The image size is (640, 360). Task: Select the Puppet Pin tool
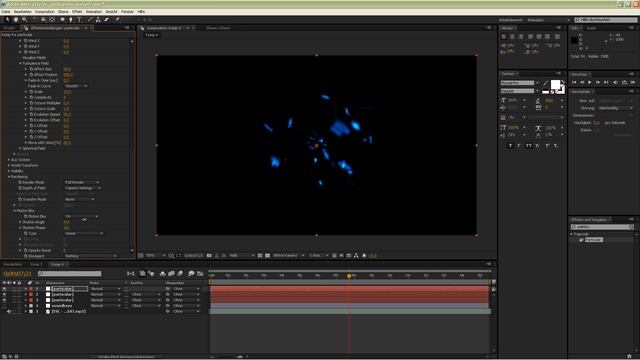pyautogui.click(x=118, y=19)
